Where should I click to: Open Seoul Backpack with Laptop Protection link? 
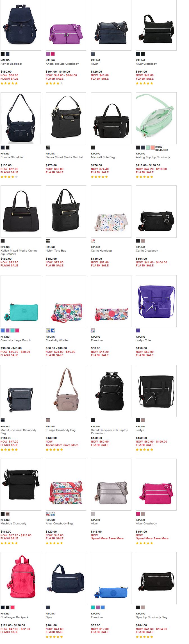point(109,432)
